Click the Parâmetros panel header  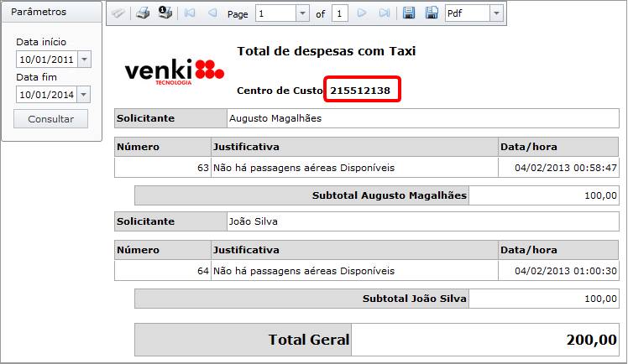[x=50, y=13]
